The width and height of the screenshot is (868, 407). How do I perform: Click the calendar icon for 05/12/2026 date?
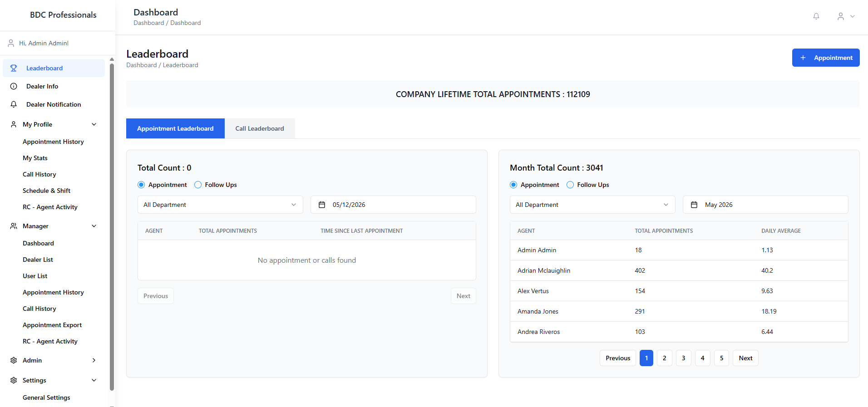(322, 205)
